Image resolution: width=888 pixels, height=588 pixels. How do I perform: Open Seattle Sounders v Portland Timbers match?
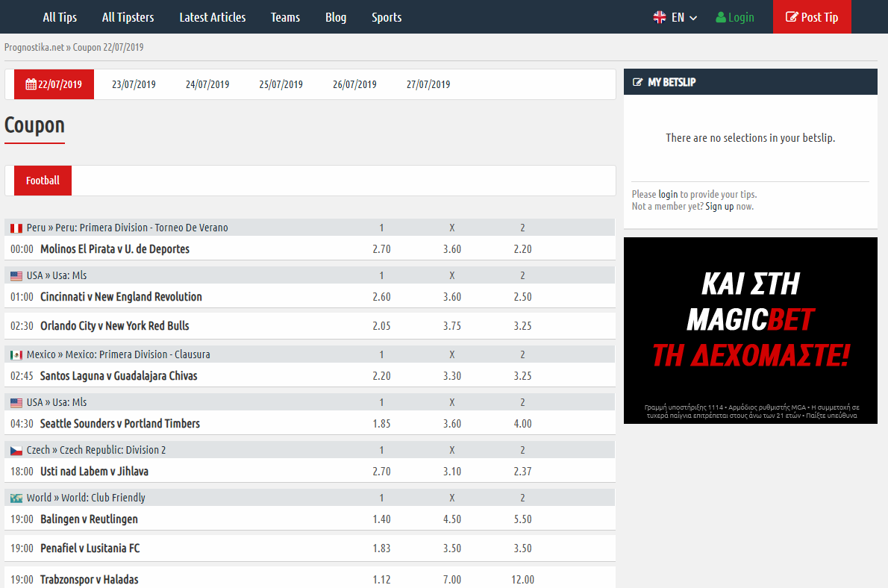click(119, 423)
